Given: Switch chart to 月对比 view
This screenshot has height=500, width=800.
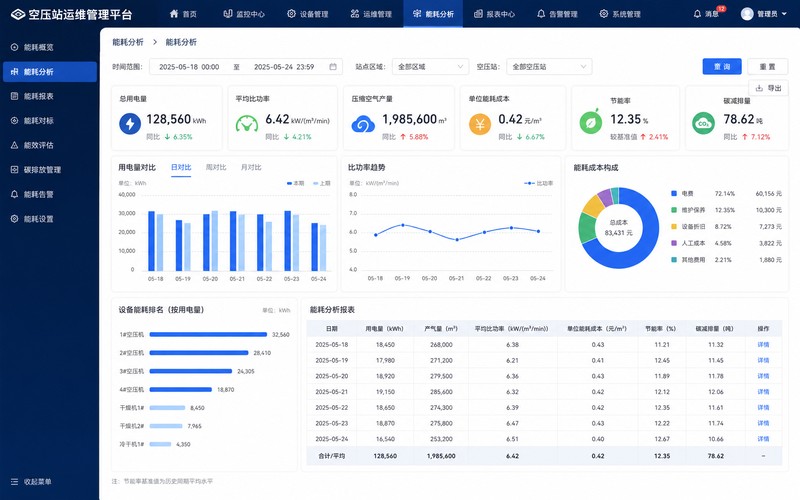Looking at the screenshot, I should click(x=251, y=167).
